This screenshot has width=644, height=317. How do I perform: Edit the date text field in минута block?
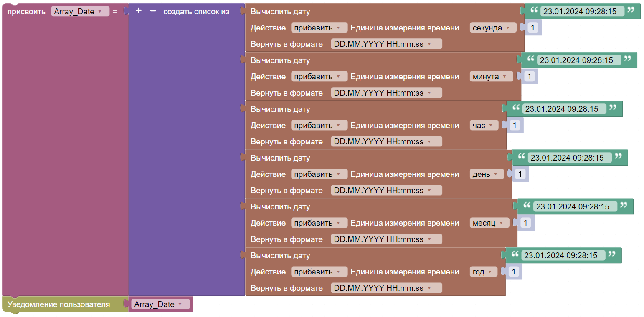579,60
